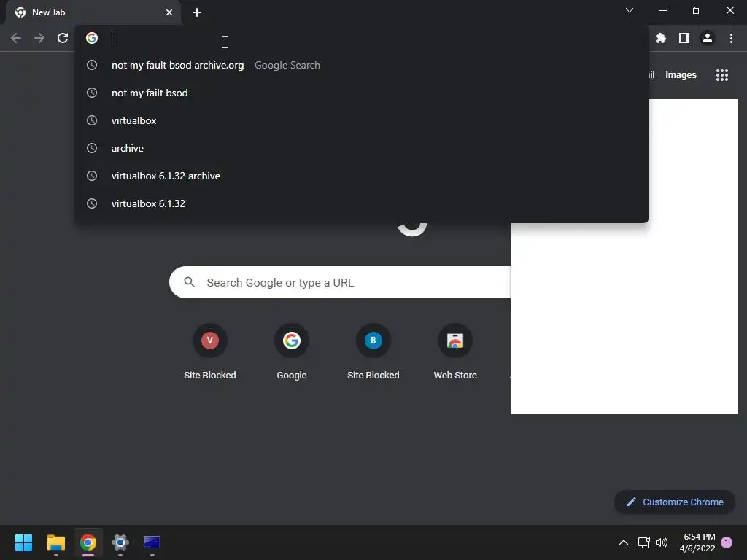Image resolution: width=747 pixels, height=560 pixels.
Task: Click the Chrome taskbar icon
Action: tap(88, 542)
